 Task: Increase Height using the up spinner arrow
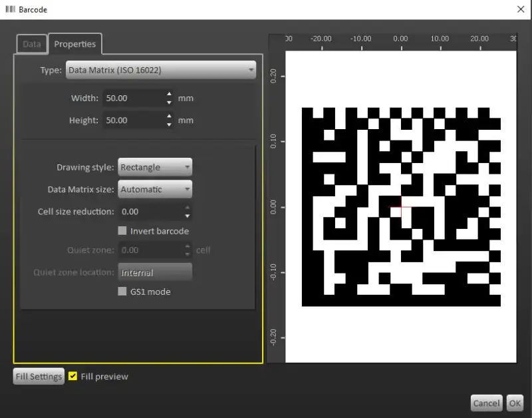point(169,116)
